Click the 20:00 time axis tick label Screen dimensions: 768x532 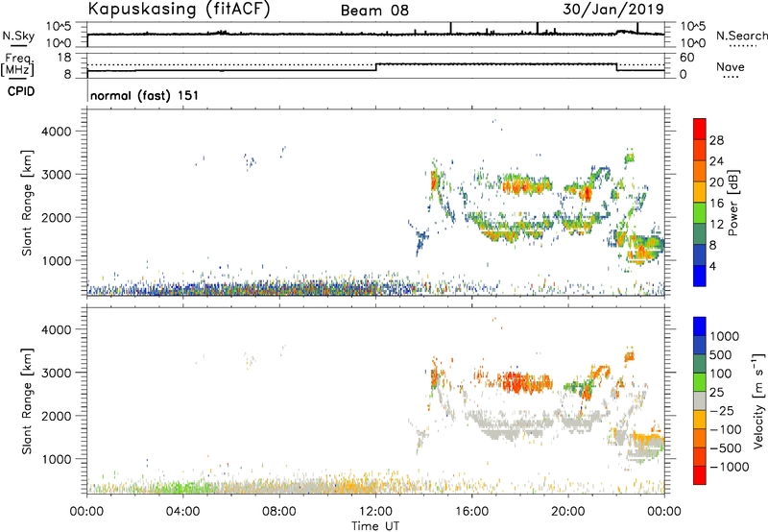click(568, 512)
